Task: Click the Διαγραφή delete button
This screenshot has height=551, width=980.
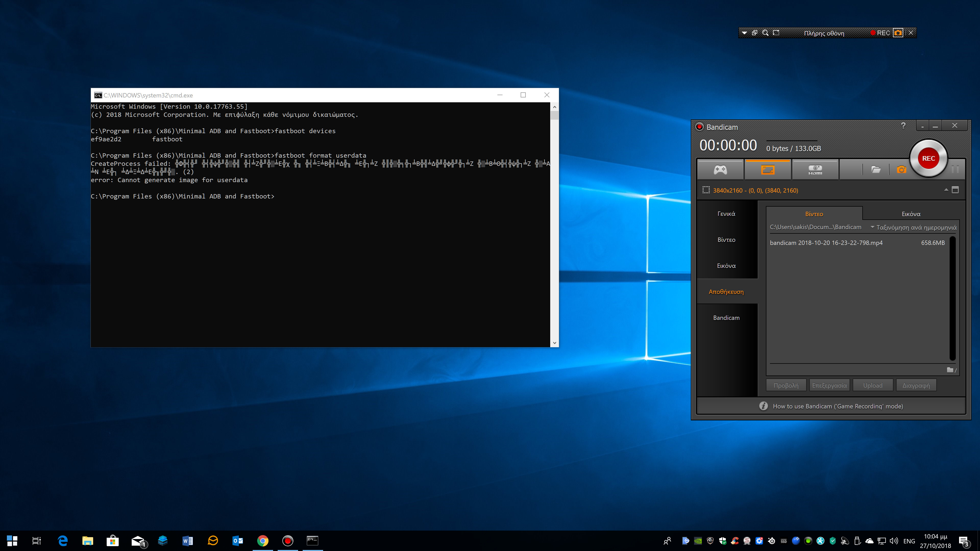Action: pos(916,385)
